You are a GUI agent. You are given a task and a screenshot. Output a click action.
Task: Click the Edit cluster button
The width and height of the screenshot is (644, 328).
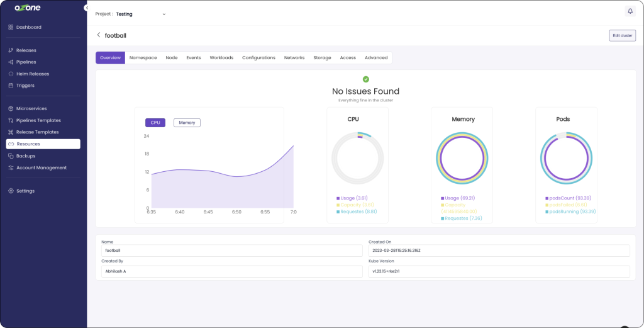click(622, 35)
